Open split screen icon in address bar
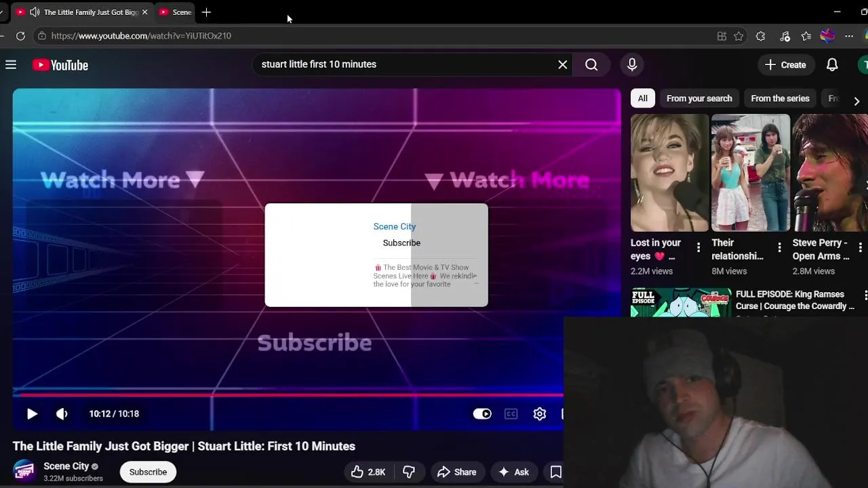868x488 pixels. (722, 36)
